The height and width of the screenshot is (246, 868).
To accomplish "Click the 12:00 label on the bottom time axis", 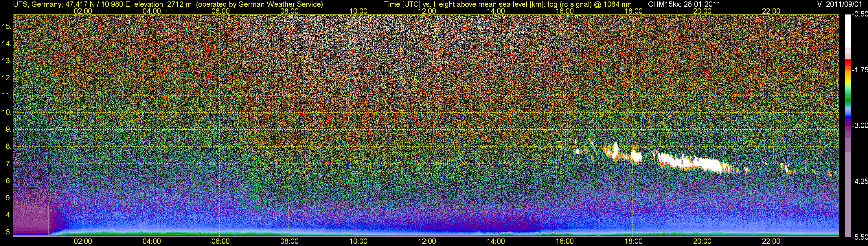I will pyautogui.click(x=427, y=241).
